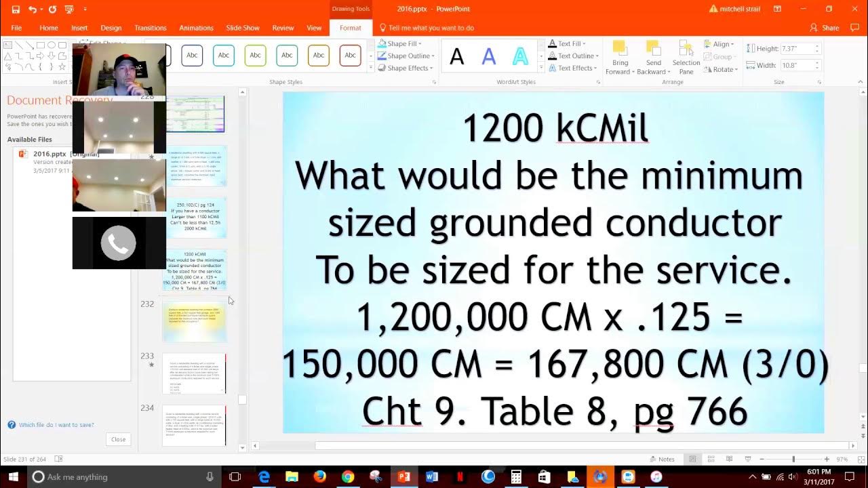Open WordArt Styles dialog launcher

click(x=599, y=82)
